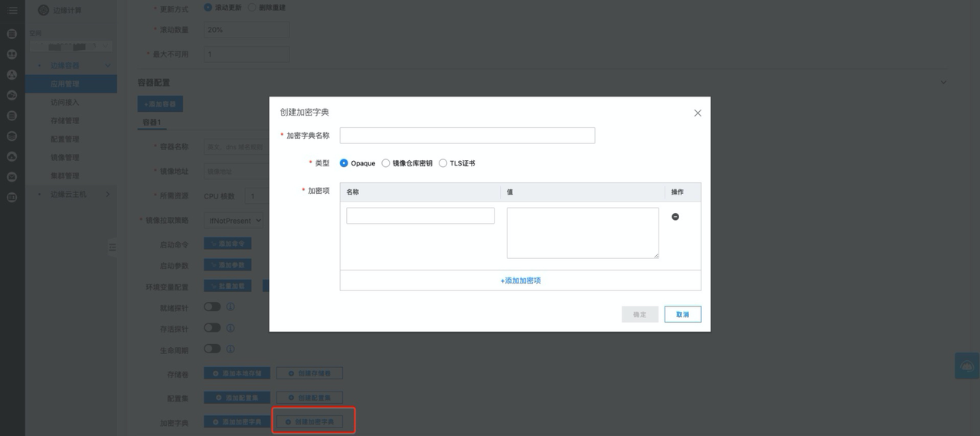
Task: Collapse the sidebar using its handle
Action: pos(113,247)
